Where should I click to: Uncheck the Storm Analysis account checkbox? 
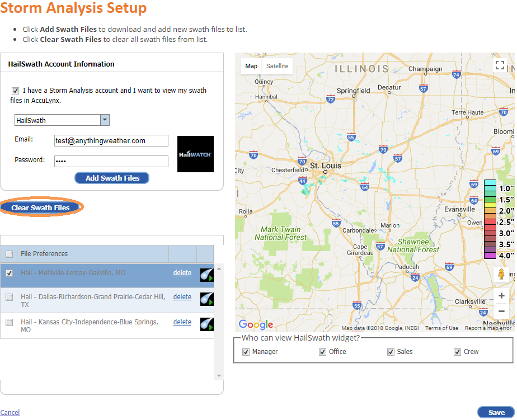click(x=15, y=91)
